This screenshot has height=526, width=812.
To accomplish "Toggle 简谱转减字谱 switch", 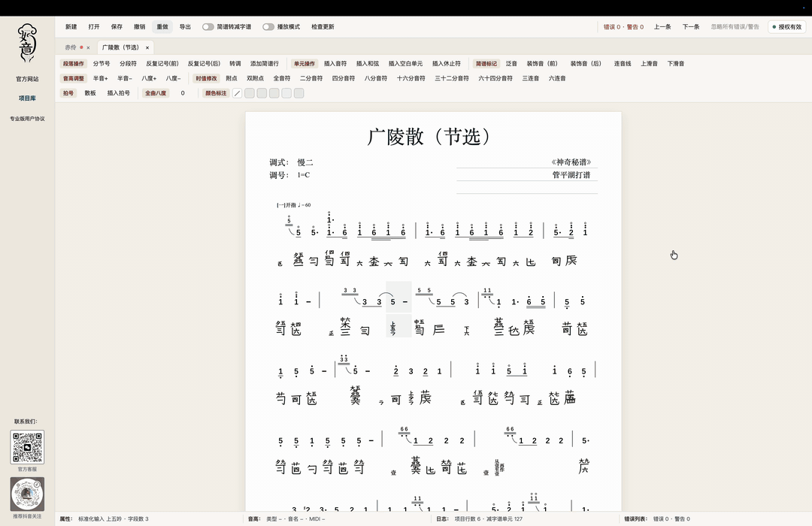I will click(x=208, y=27).
